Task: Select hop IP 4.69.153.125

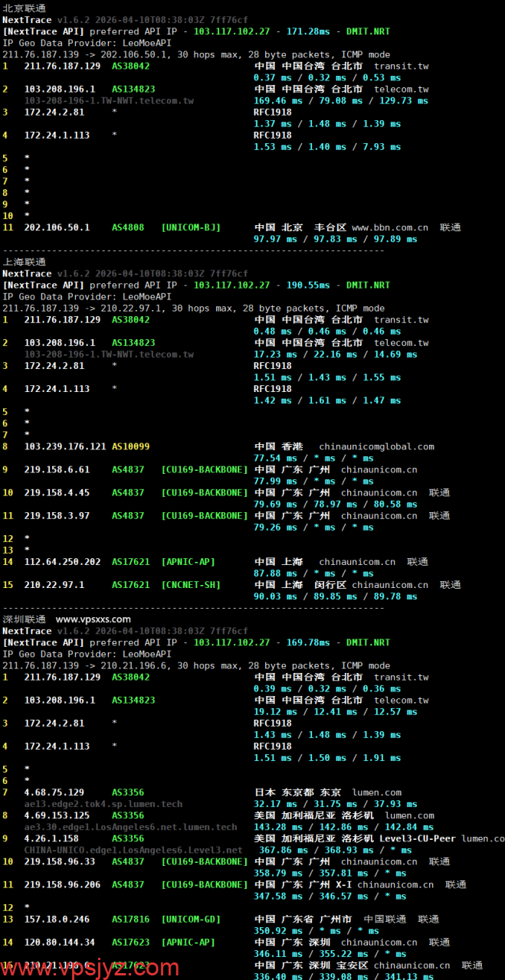Action: (x=57, y=815)
